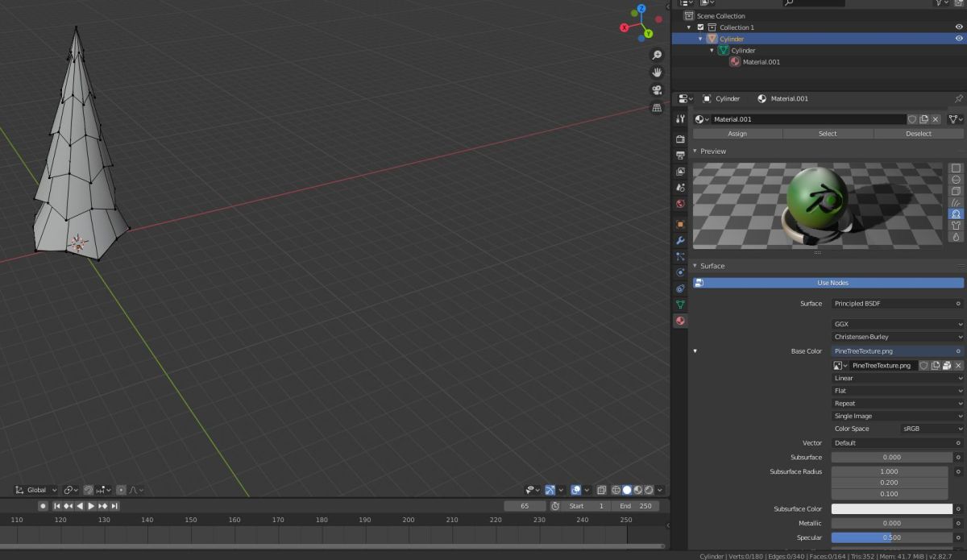The image size is (967, 560).
Task: Set preview shape to shader ball
Action: 957,214
